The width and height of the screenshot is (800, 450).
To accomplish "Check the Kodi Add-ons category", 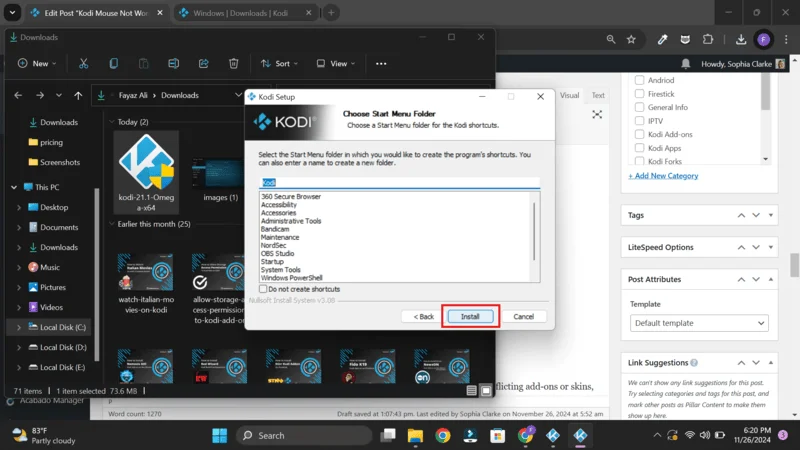I will tap(639, 134).
